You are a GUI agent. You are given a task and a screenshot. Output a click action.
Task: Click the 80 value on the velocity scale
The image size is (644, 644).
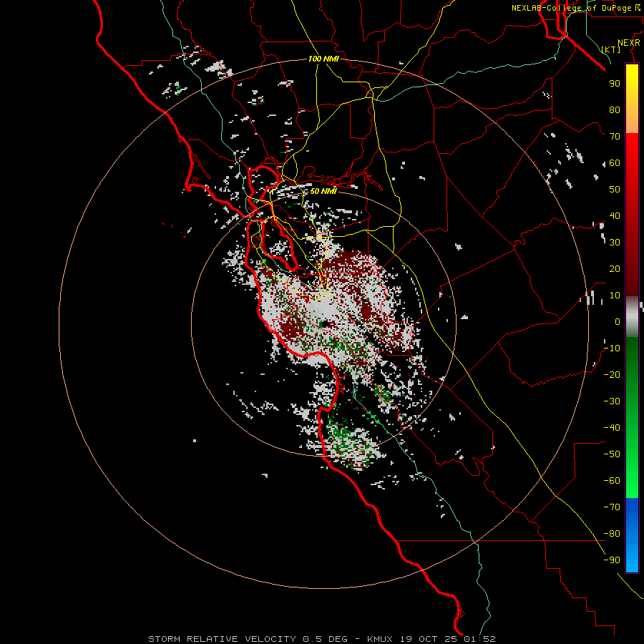(x=615, y=110)
